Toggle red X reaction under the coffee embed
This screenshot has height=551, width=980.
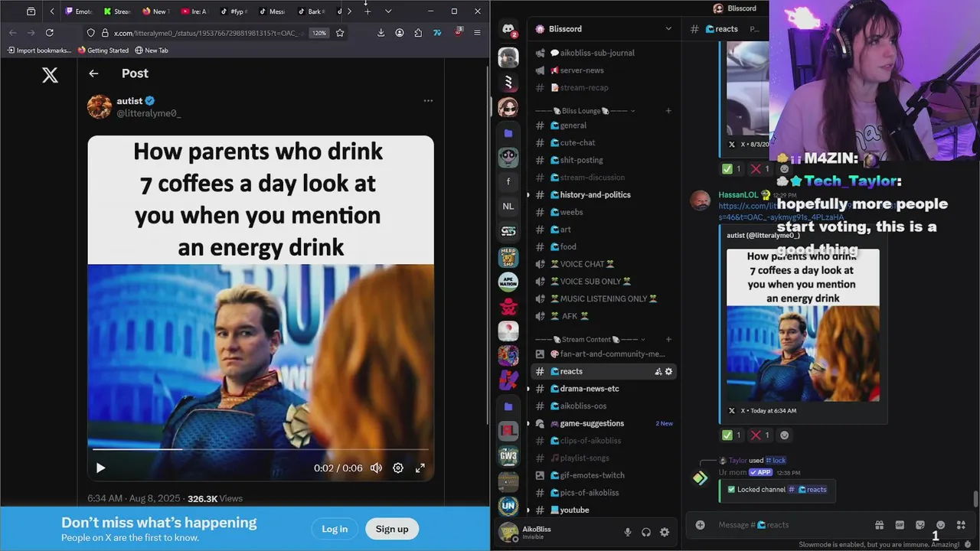click(x=760, y=435)
